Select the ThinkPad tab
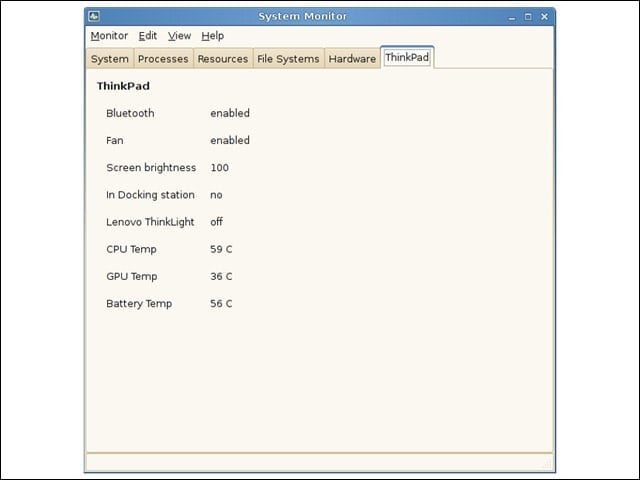 click(407, 58)
